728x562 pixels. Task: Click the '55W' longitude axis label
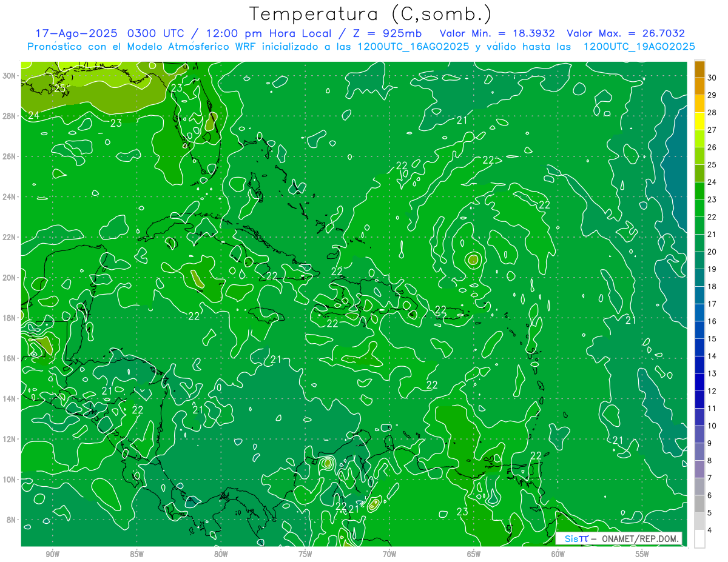(642, 554)
